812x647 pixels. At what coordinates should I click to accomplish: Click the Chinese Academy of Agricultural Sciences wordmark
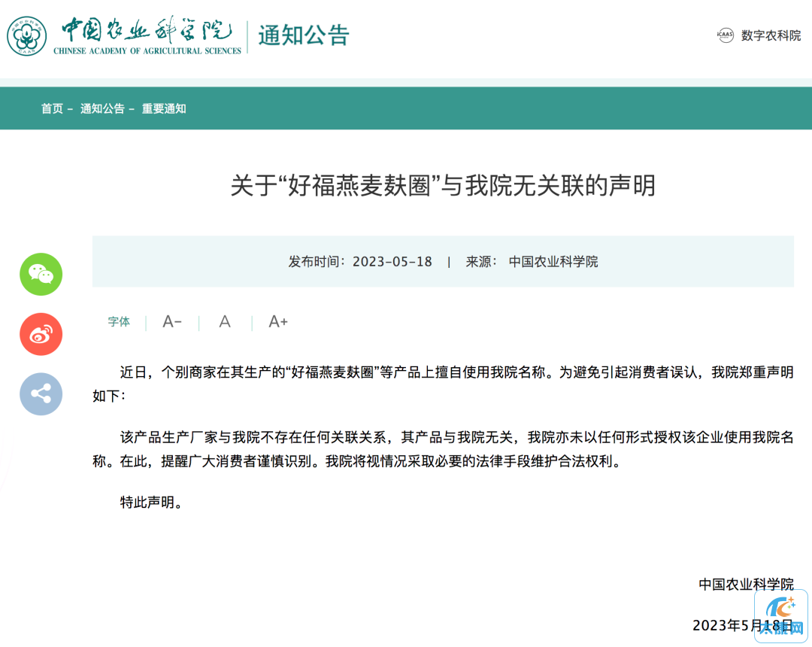[147, 36]
